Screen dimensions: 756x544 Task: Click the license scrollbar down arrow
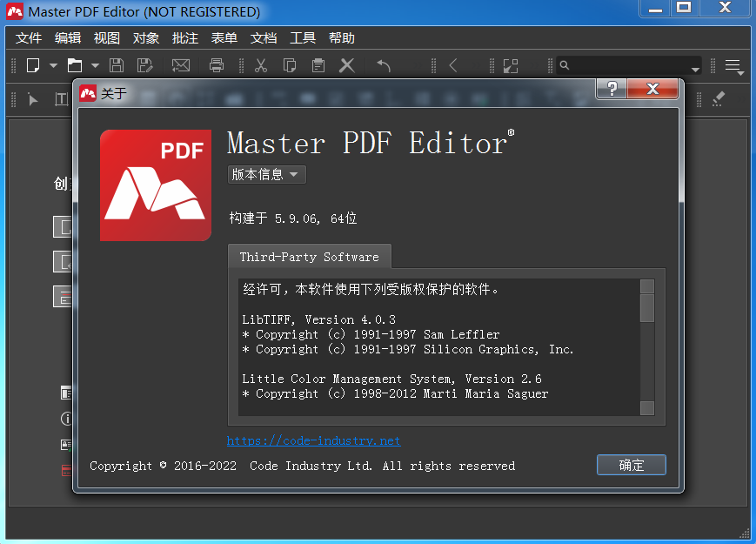647,408
